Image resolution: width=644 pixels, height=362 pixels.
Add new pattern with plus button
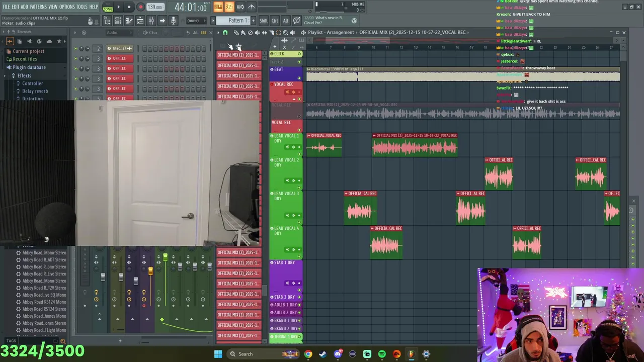[x=252, y=21]
